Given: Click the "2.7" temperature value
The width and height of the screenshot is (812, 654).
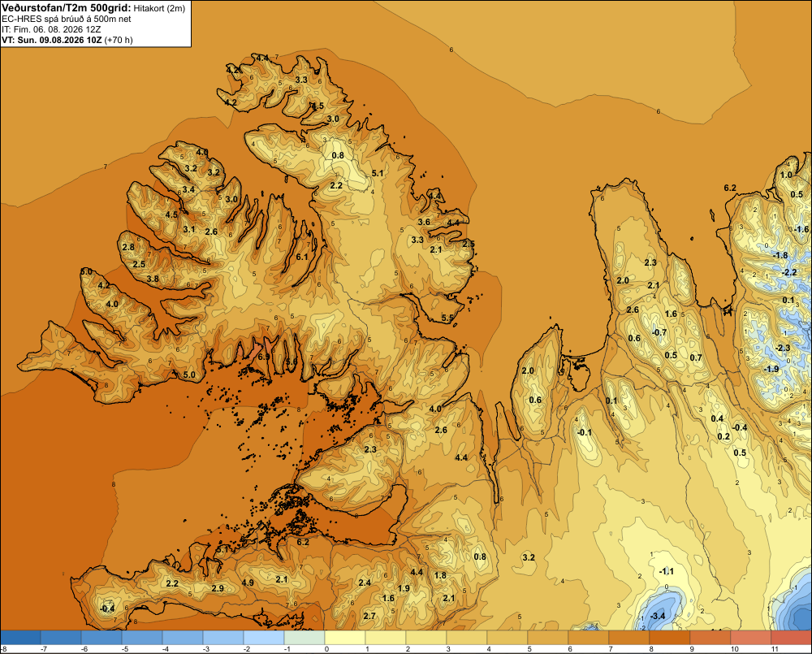Looking at the screenshot, I should (369, 616).
